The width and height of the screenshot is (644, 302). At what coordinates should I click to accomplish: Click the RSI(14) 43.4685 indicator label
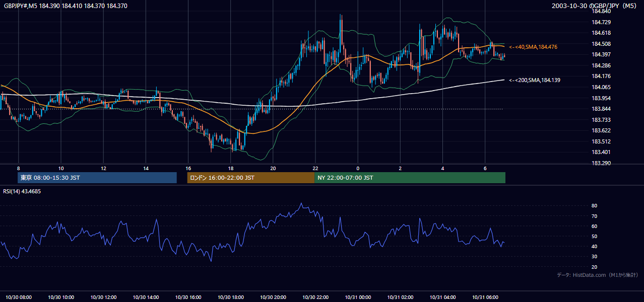tap(22, 191)
